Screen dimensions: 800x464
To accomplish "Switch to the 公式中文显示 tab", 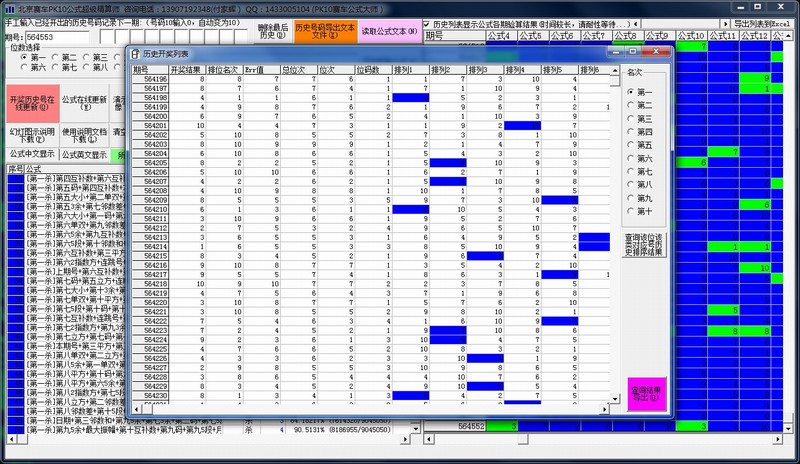I will click(x=30, y=154).
